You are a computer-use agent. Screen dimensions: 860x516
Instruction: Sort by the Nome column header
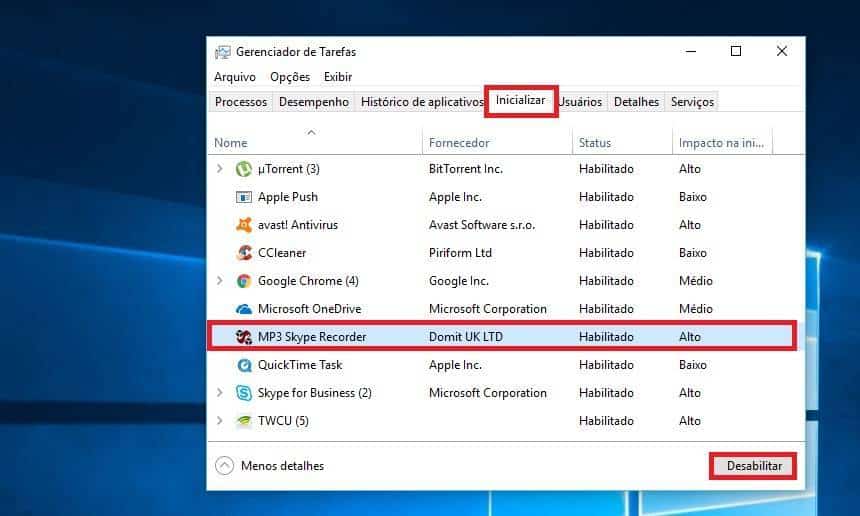pos(315,143)
